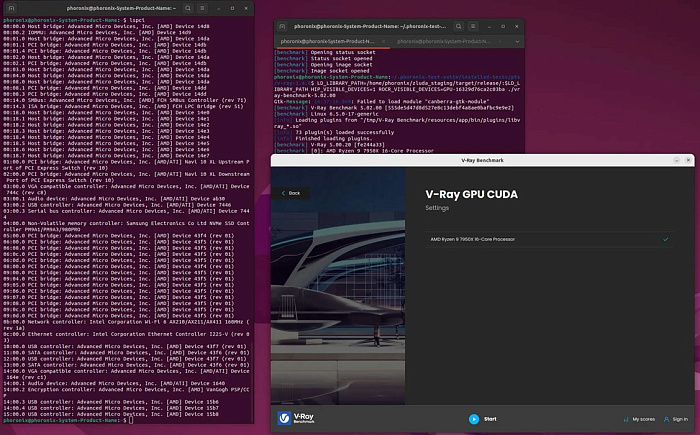
Task: Toggle the AMD Ryzen 9 7950X device checkmark
Action: [x=666, y=239]
